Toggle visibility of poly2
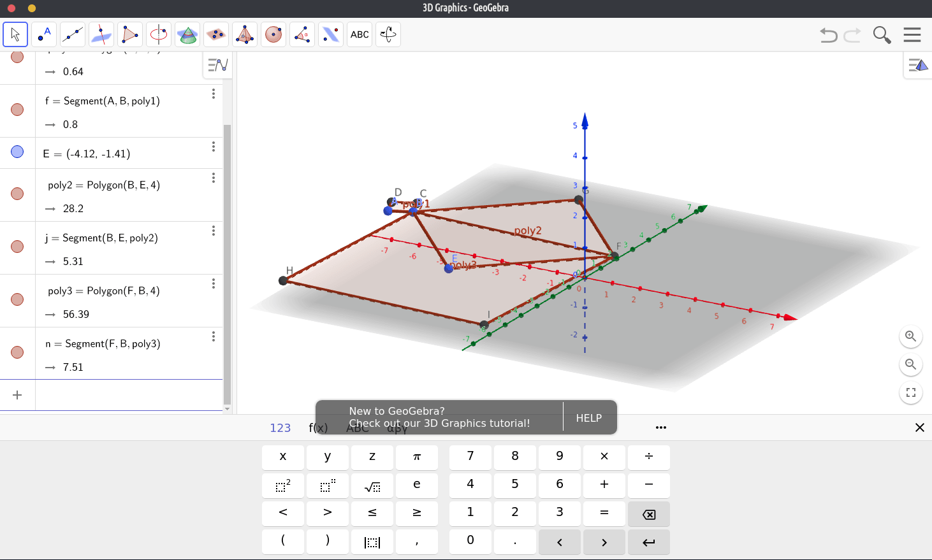The height and width of the screenshot is (560, 932). (17, 194)
